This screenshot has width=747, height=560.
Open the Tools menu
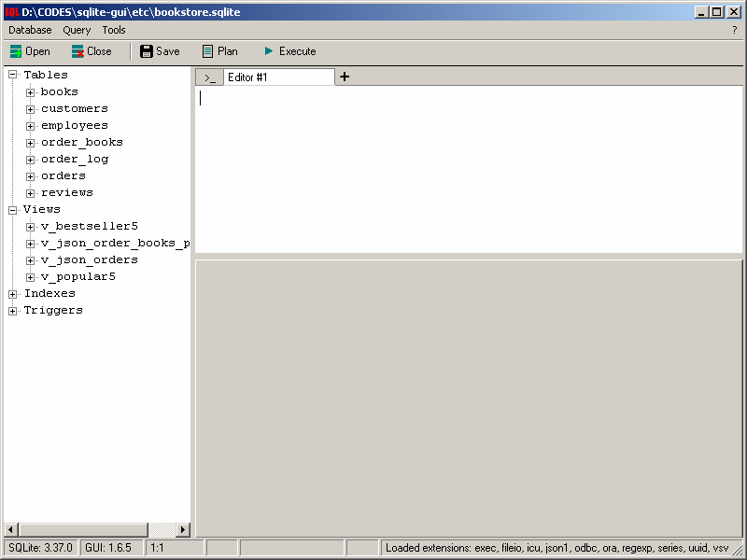[x=114, y=30]
